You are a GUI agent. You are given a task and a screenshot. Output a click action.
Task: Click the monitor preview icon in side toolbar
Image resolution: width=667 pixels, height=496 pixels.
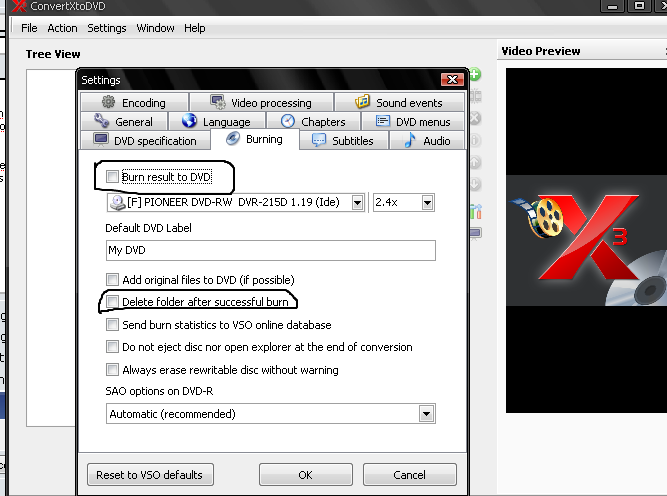tap(475, 234)
